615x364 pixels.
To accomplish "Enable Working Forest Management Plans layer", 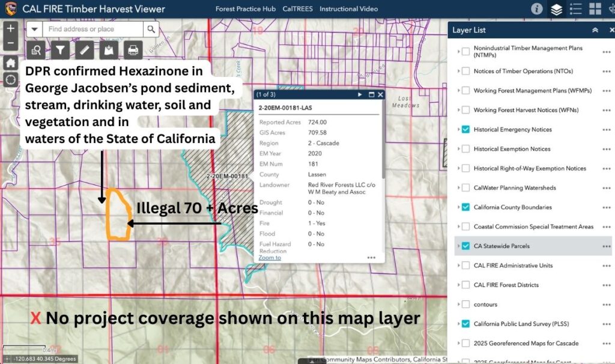I will pos(465,91).
